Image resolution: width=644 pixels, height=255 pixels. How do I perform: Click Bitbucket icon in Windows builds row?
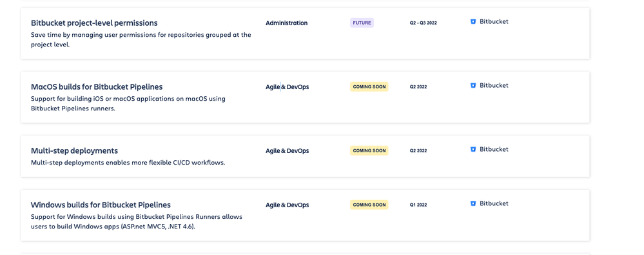pos(473,203)
